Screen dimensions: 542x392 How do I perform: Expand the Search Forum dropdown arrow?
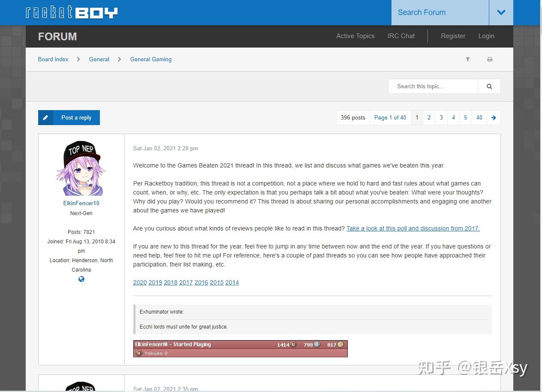click(x=501, y=12)
